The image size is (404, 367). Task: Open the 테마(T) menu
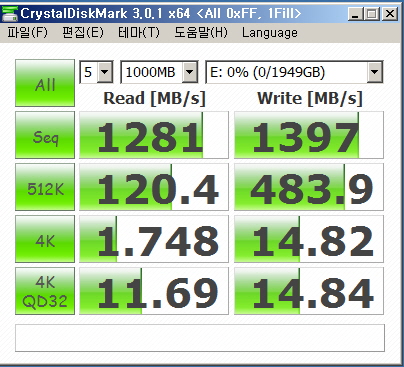coord(139,33)
